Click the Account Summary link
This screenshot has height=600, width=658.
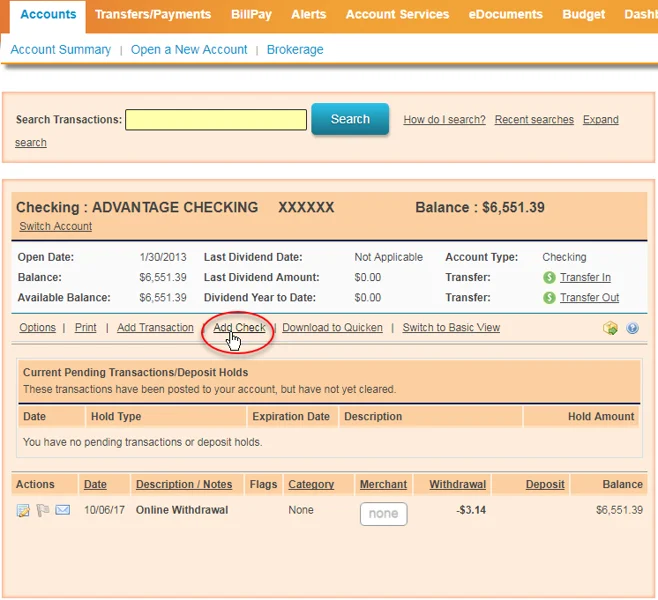(x=61, y=50)
